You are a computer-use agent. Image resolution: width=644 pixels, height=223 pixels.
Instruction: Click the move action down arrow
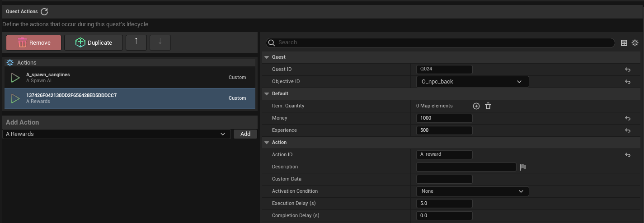(160, 42)
